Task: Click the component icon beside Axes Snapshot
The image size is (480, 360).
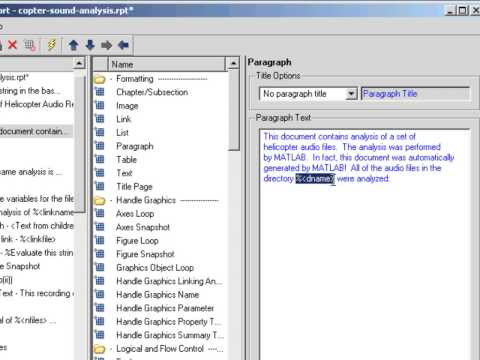Action: pos(99,227)
